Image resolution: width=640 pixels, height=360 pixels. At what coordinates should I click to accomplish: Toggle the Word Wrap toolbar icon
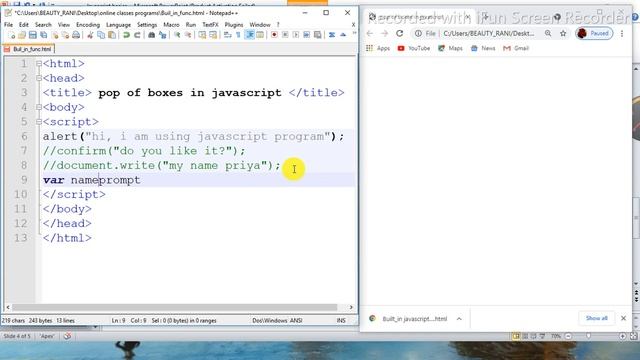[228, 35]
